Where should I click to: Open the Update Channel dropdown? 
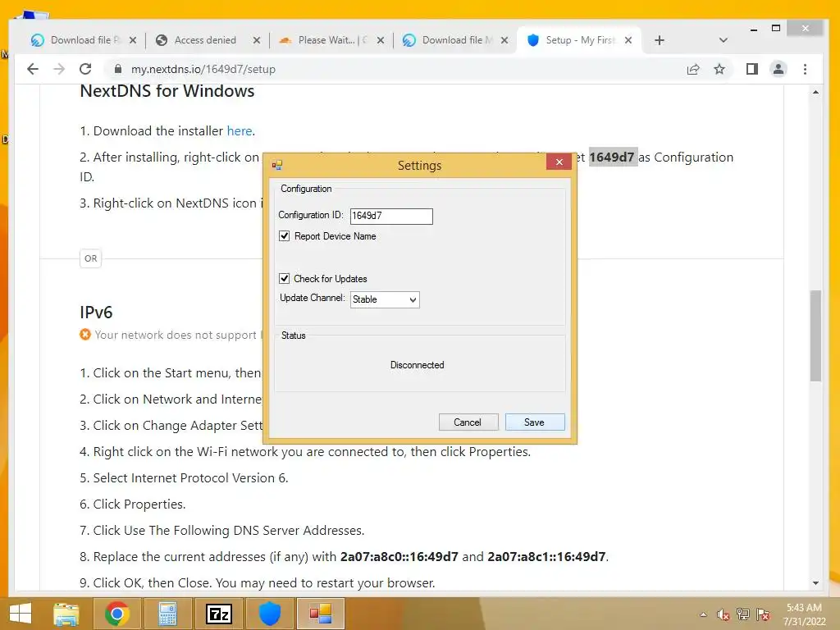click(x=385, y=299)
